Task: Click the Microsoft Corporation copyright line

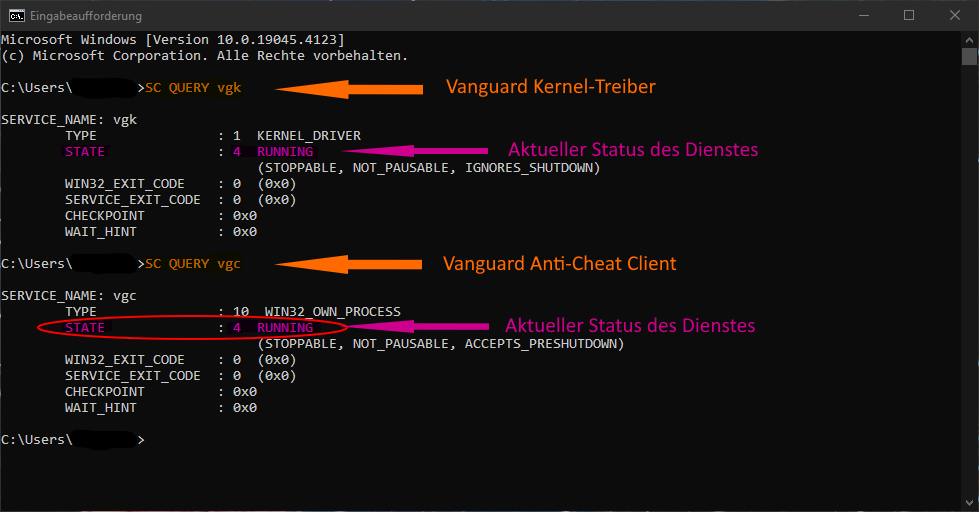Action: (x=204, y=56)
